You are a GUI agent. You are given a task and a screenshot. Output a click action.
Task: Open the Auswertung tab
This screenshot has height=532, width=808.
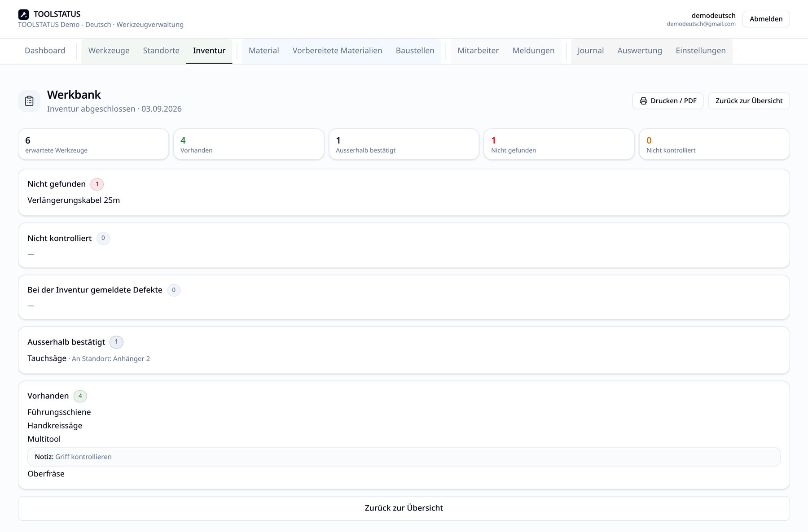tap(639, 51)
